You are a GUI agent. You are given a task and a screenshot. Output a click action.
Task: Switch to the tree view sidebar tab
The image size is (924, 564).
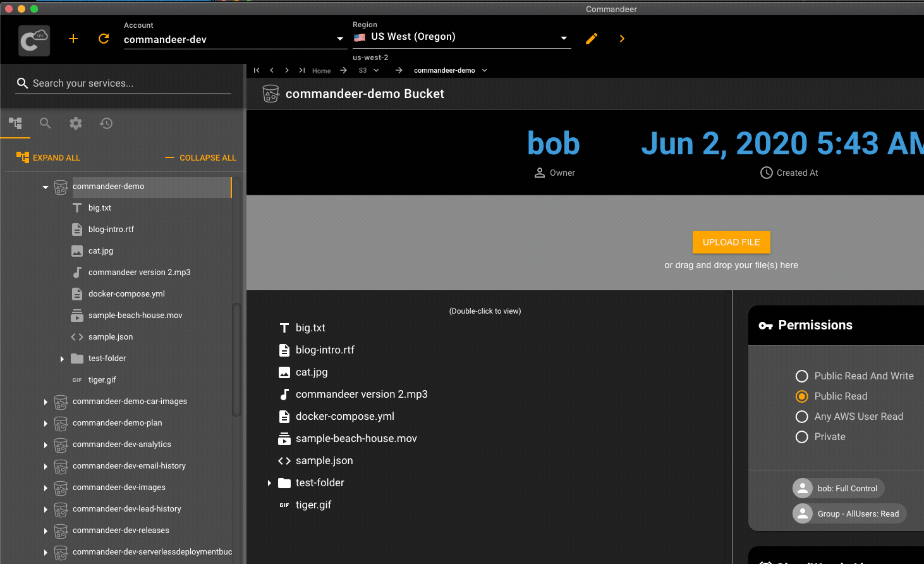click(x=15, y=123)
